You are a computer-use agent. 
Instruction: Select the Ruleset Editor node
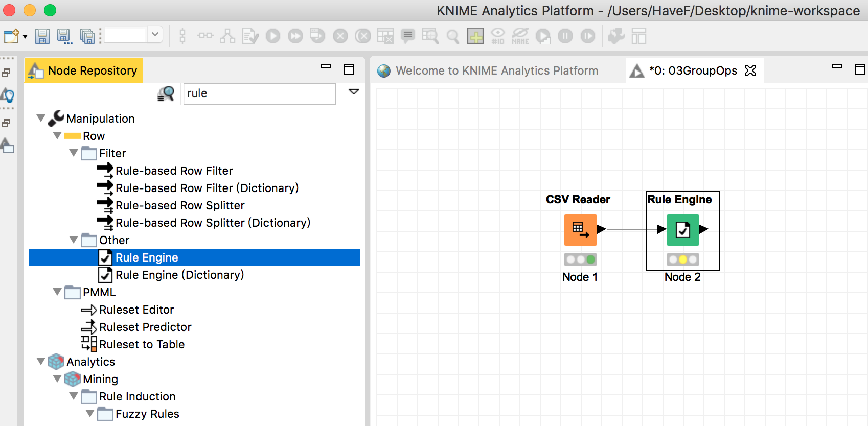click(x=127, y=310)
